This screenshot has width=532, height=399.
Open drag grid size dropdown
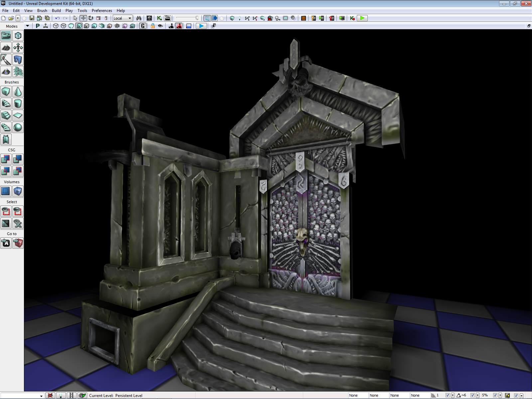click(453, 395)
